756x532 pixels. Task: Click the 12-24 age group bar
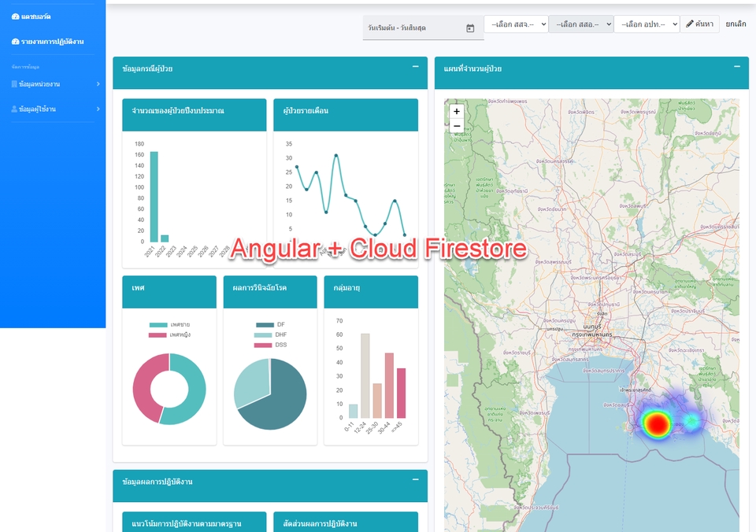[365, 376]
